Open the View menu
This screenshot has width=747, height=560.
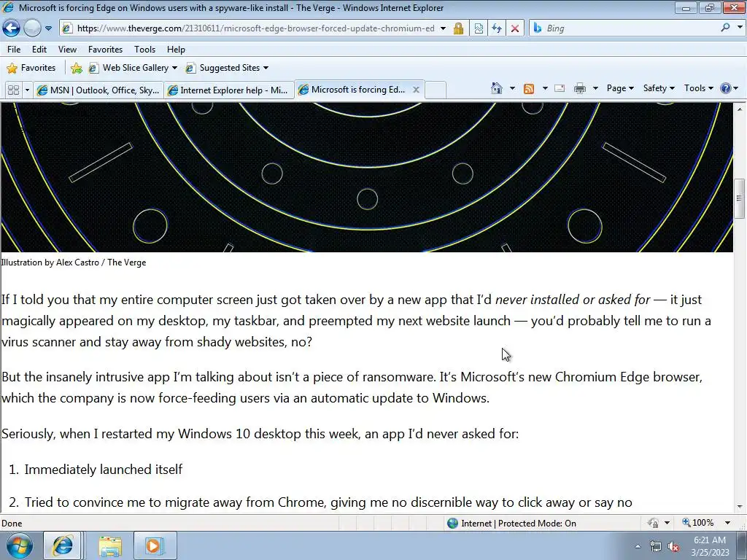coord(67,50)
